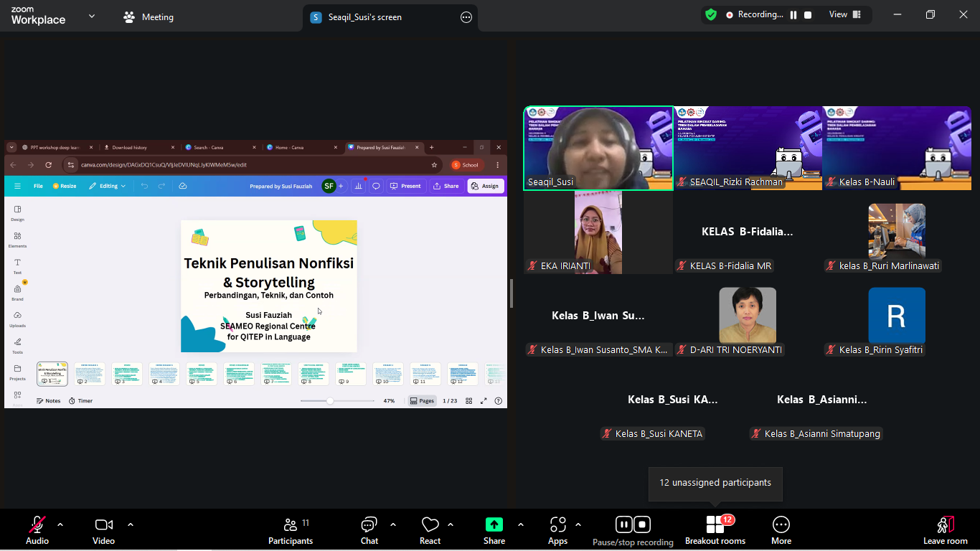Viewport: 980px width, 551px height.
Task: Open the Breakout rooms panel
Action: click(715, 529)
